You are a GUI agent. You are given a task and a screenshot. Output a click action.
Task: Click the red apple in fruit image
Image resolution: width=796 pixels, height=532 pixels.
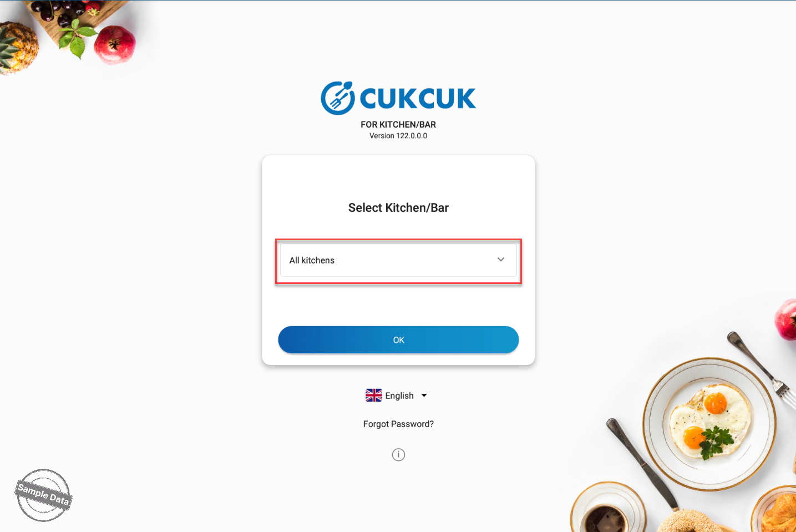pos(115,44)
